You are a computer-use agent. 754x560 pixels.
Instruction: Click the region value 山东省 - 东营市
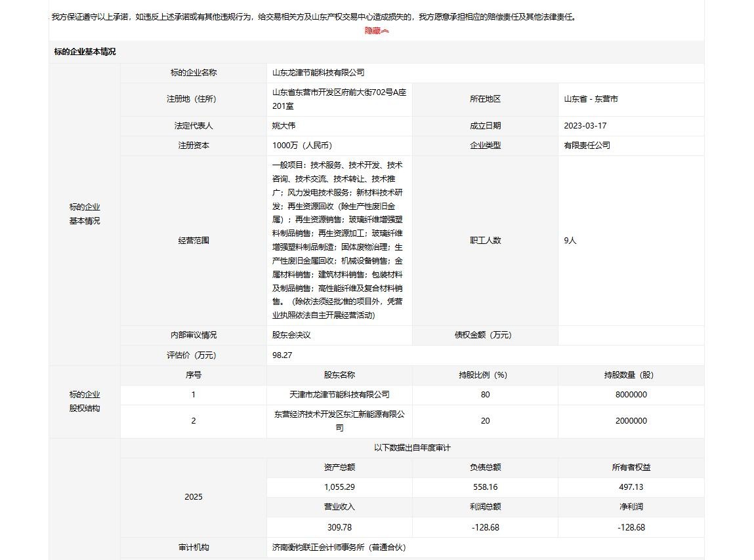[x=591, y=99]
